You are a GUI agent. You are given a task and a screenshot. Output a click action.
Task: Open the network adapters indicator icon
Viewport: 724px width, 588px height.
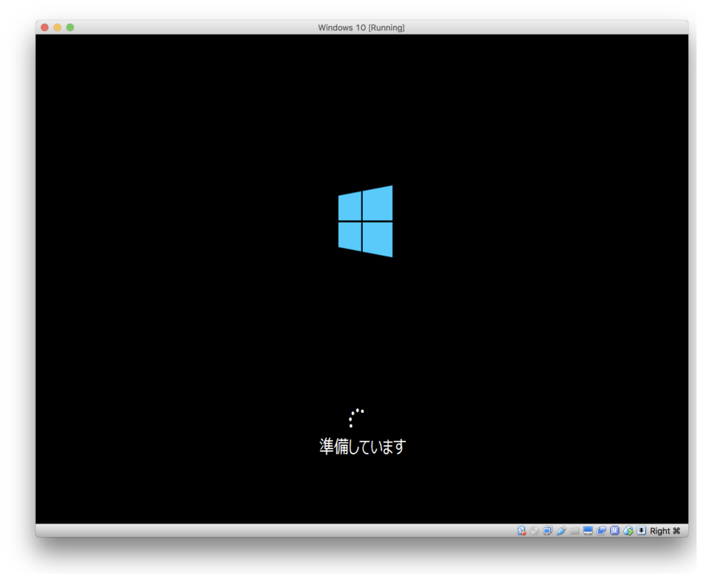(548, 531)
